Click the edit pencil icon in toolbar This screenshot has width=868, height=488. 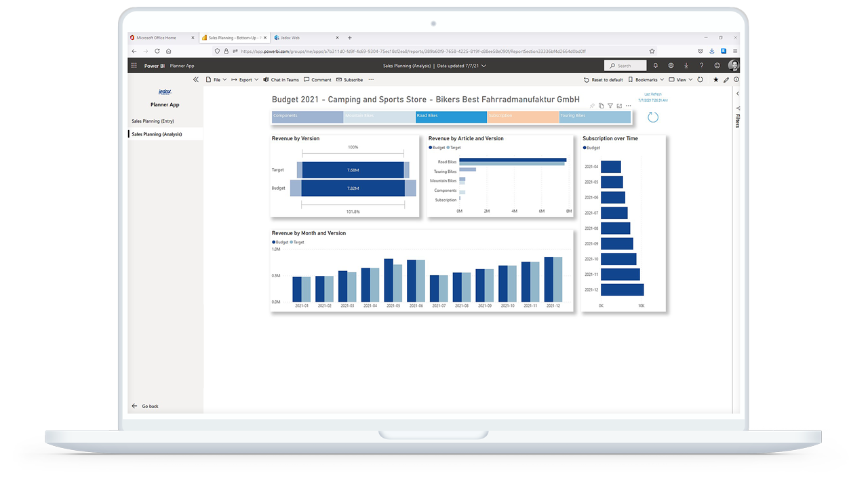pos(726,80)
